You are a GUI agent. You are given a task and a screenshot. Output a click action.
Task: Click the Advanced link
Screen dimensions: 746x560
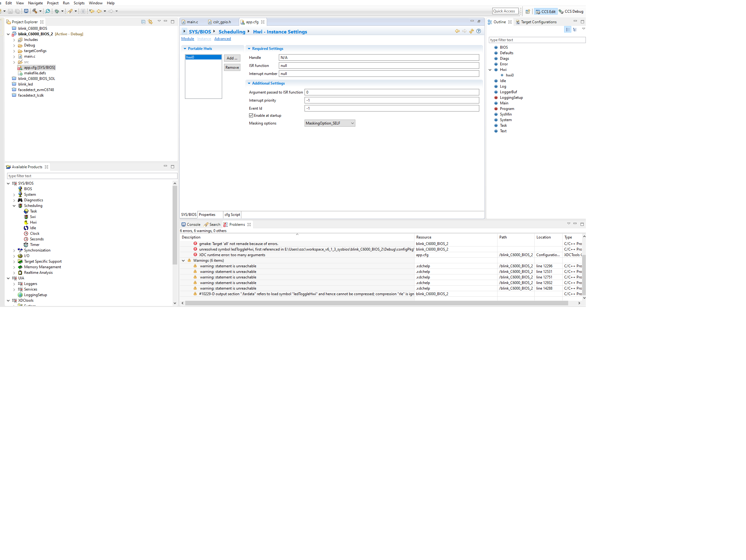click(222, 39)
